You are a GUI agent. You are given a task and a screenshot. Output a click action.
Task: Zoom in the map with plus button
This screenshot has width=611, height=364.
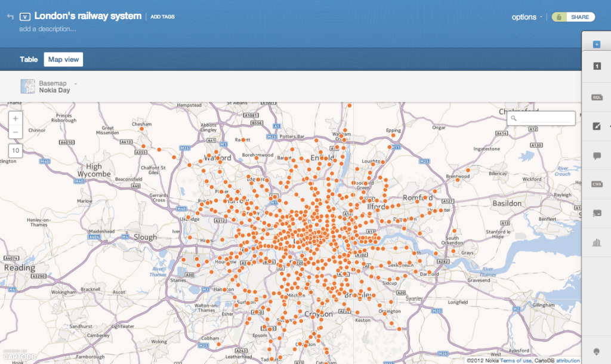point(16,118)
